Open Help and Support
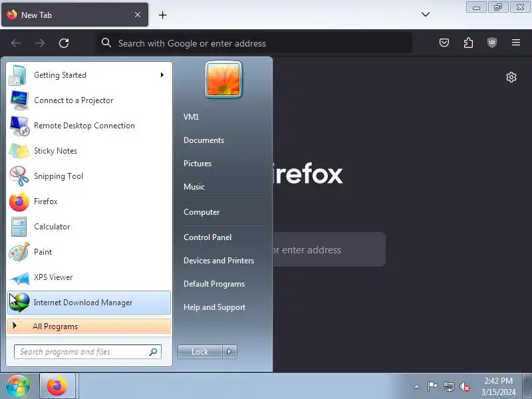532x399 pixels. (x=214, y=307)
